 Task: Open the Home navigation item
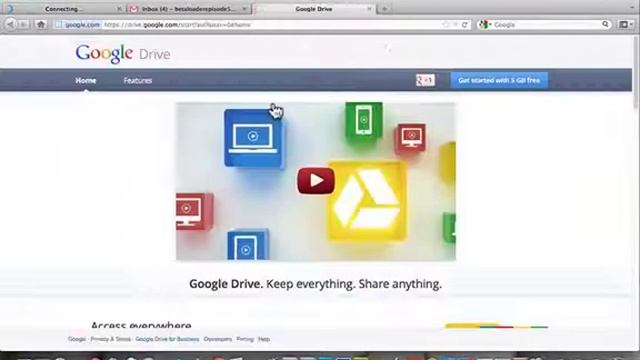tap(86, 80)
